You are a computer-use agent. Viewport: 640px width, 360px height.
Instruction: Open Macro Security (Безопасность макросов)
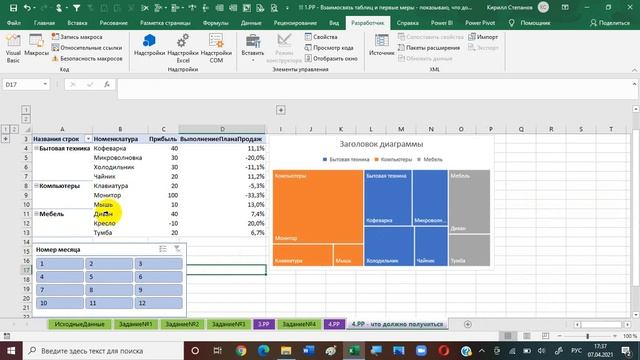point(87,58)
